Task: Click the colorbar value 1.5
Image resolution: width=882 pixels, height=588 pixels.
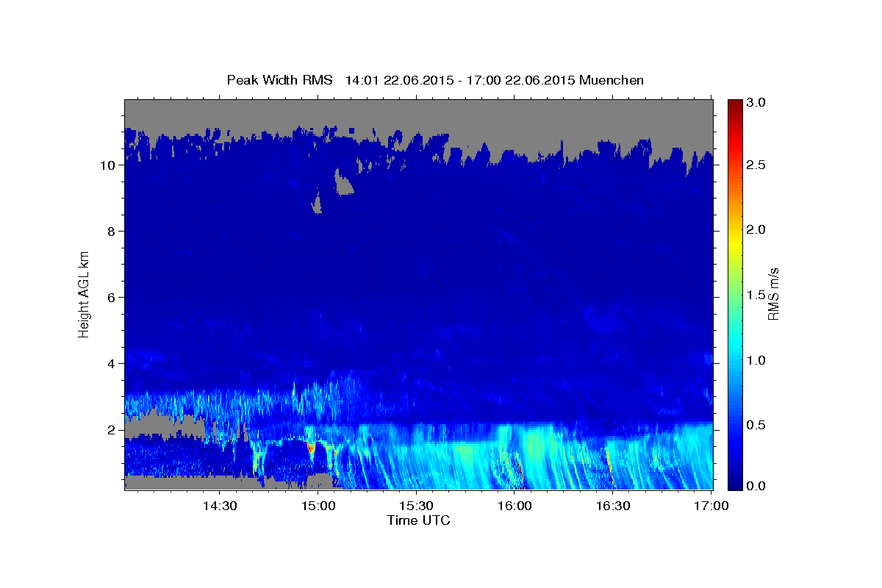Action: click(758, 295)
